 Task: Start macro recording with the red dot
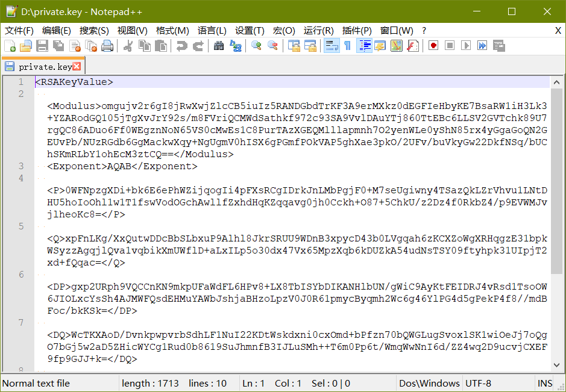pos(433,46)
